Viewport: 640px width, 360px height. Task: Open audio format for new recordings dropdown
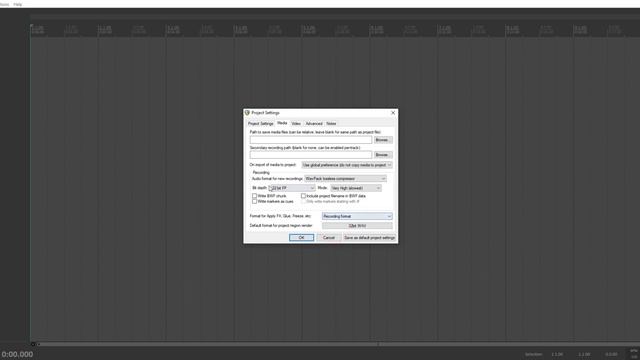pyautogui.click(x=345, y=179)
